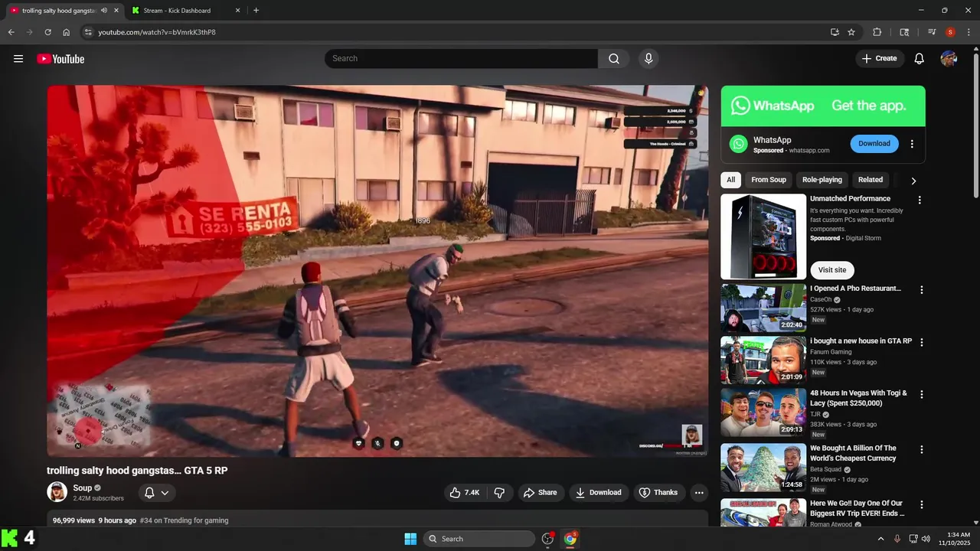Go back to previous page in Chrome
The image size is (980, 551).
coord(11,32)
